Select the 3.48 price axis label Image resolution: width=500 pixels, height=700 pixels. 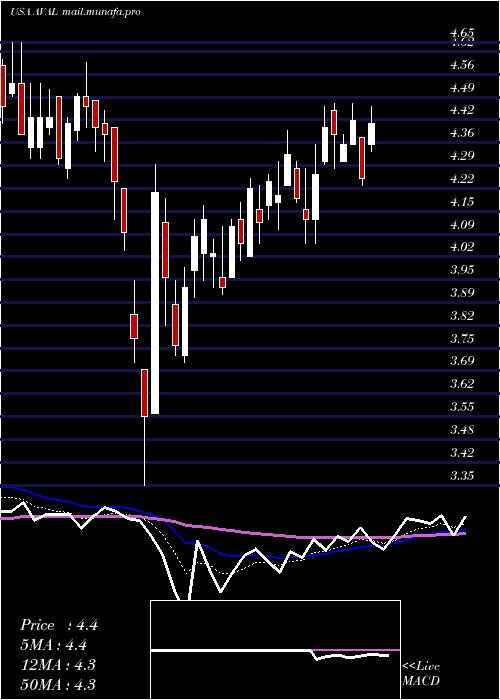pos(462,430)
